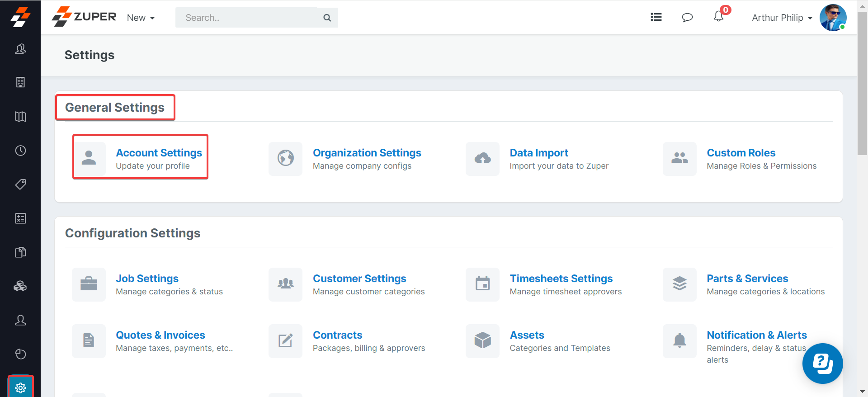Expand the New dropdown menu
This screenshot has width=868, height=397.
[141, 18]
